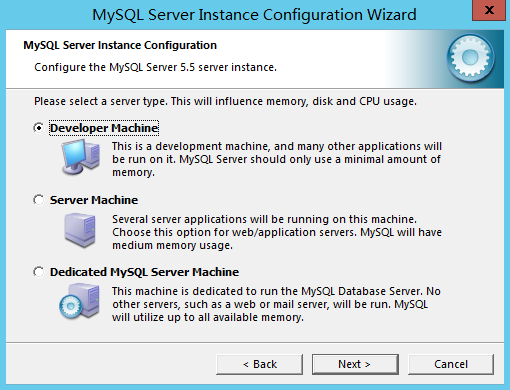Click the Dedicated MySQL Server Machine label

point(144,272)
